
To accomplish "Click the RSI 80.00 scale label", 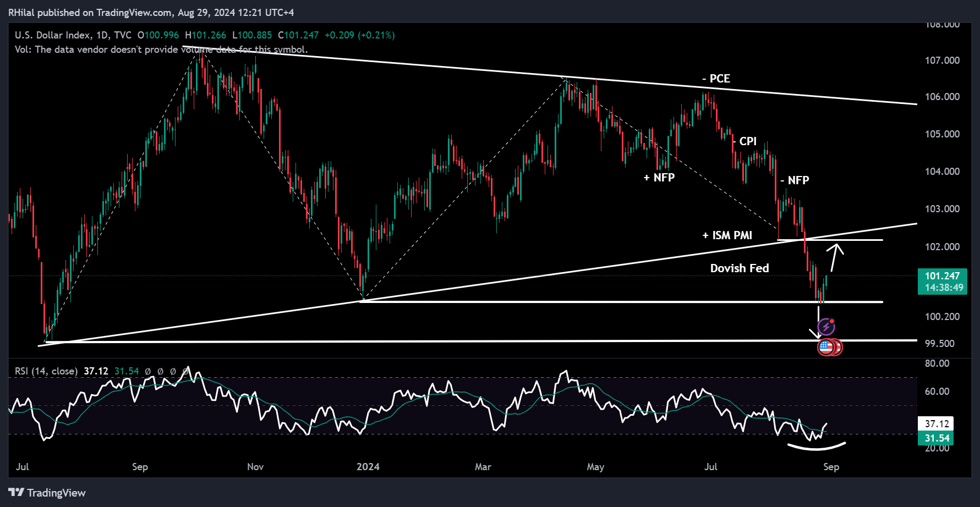I will [937, 363].
